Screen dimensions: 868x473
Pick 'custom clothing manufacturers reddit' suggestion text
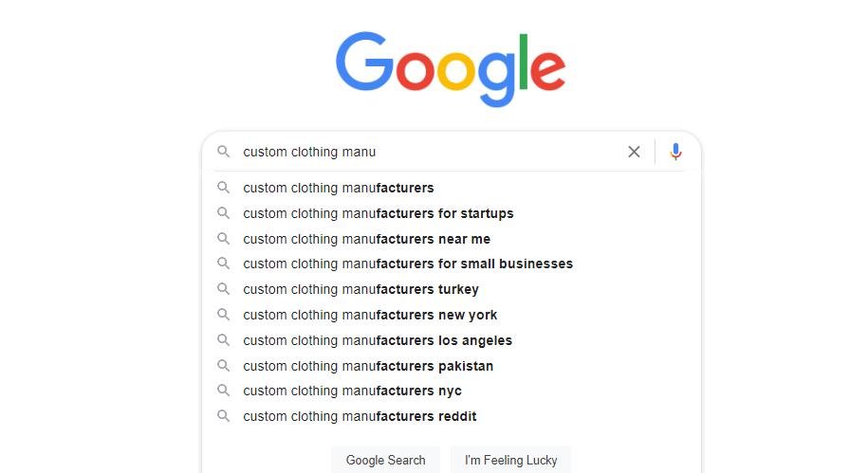tap(360, 416)
